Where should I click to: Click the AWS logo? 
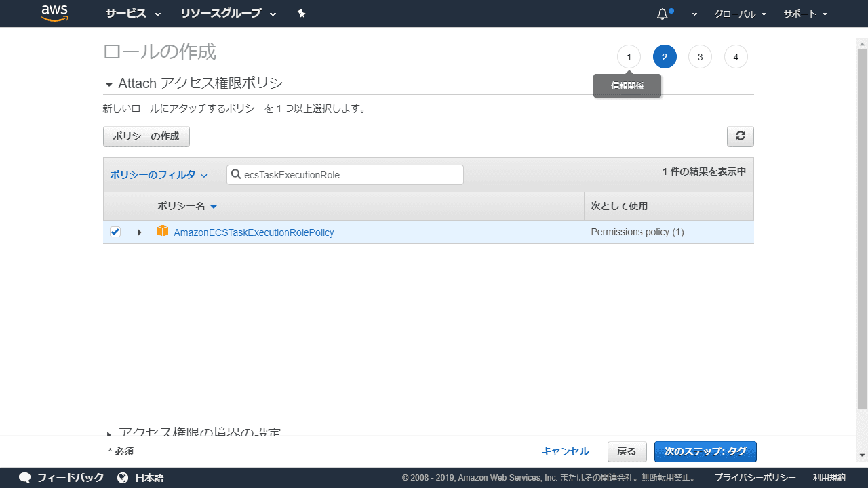pyautogui.click(x=55, y=13)
